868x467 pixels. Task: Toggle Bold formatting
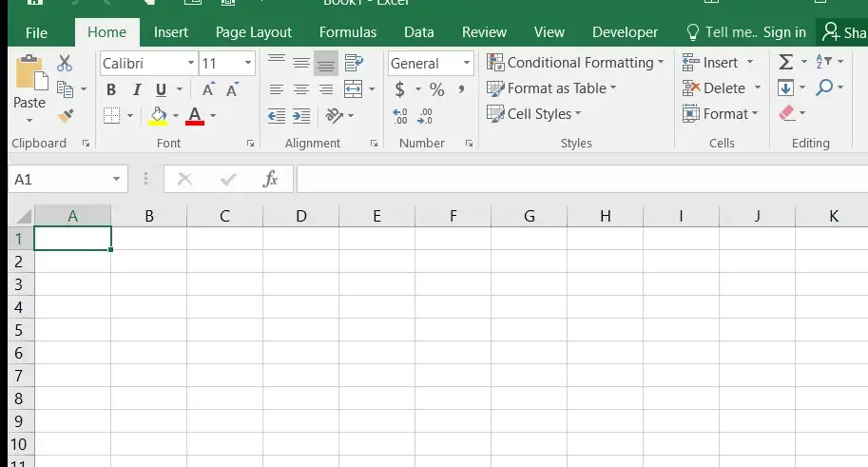[x=111, y=90]
